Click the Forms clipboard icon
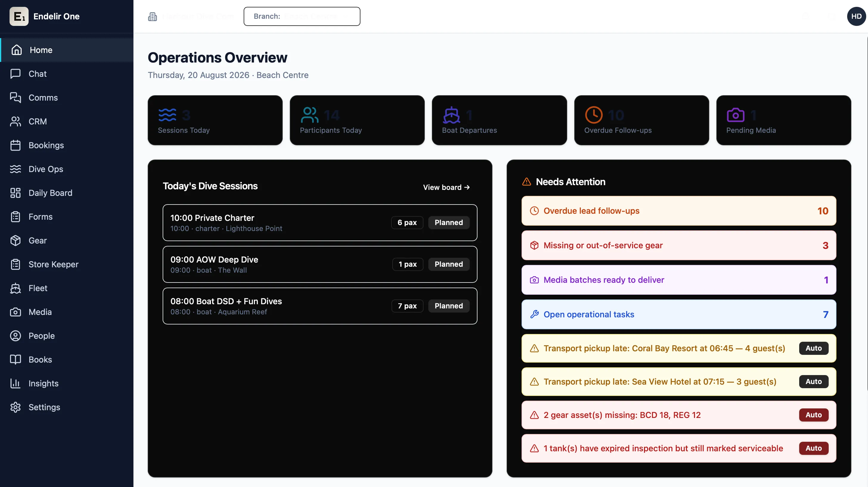This screenshot has height=487, width=868. (x=15, y=216)
